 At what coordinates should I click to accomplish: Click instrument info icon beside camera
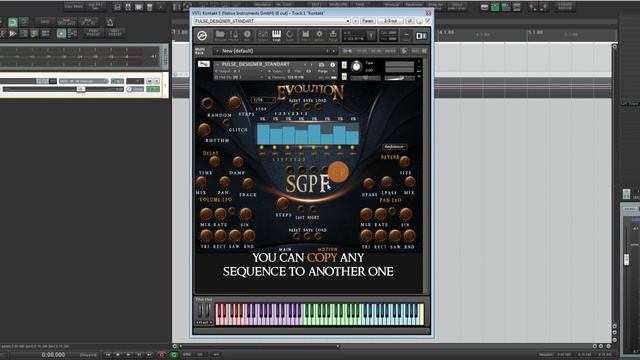click(x=333, y=64)
